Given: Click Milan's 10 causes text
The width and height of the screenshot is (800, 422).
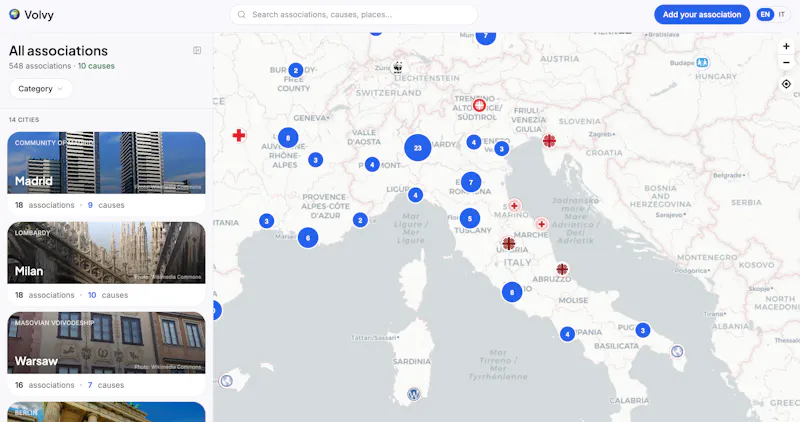Looking at the screenshot, I should coord(108,295).
